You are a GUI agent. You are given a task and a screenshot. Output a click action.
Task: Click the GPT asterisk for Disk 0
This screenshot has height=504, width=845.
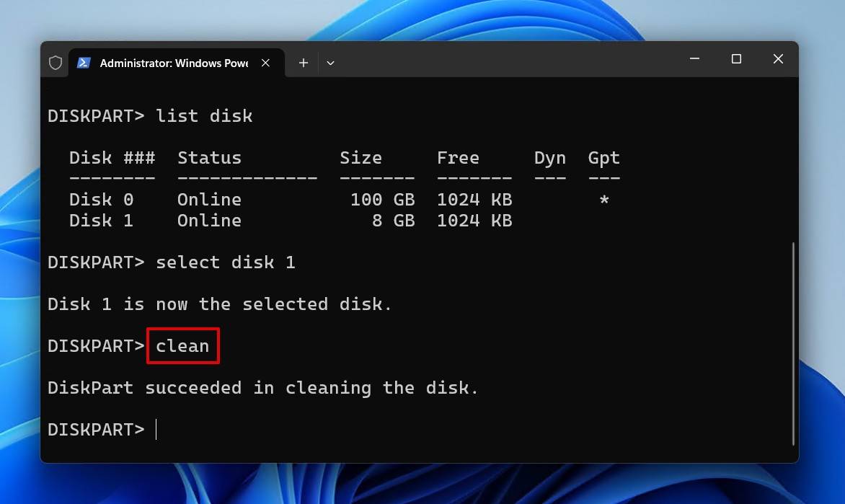click(x=603, y=200)
